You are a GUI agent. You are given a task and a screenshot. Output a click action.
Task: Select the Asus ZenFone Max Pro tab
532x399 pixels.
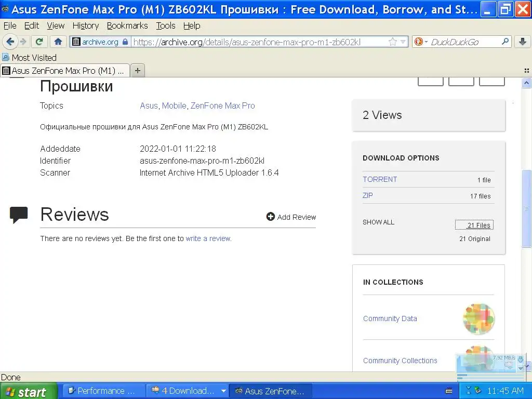pyautogui.click(x=65, y=71)
